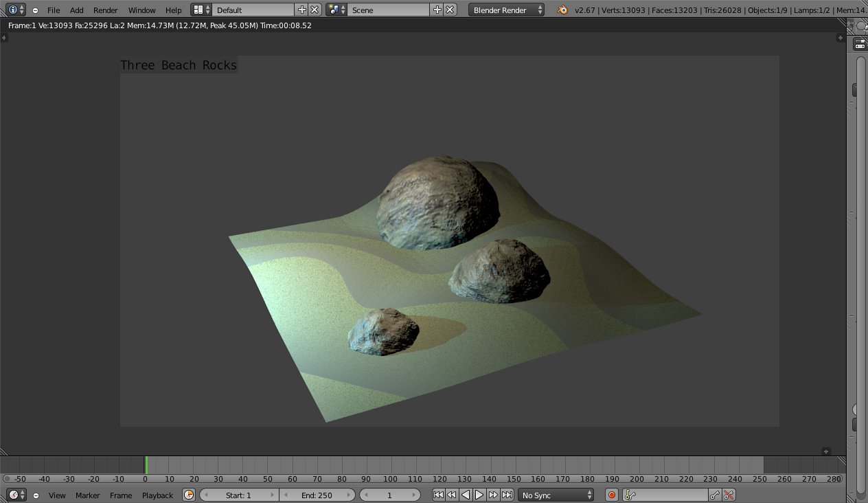868x503 pixels.
Task: Play the animation forward
Action: point(479,495)
